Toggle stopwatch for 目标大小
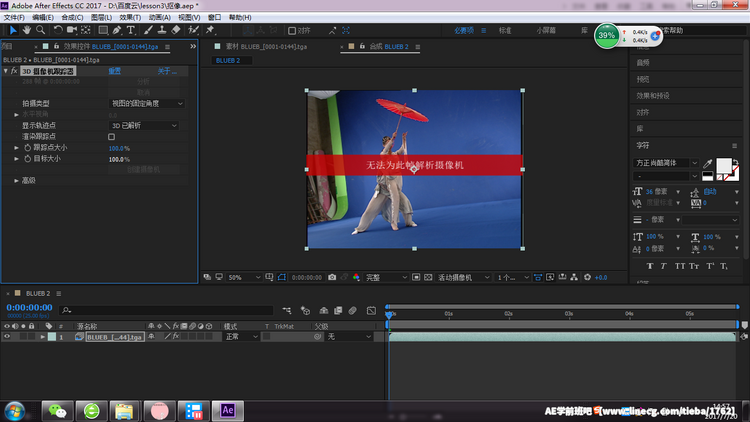 [x=27, y=159]
